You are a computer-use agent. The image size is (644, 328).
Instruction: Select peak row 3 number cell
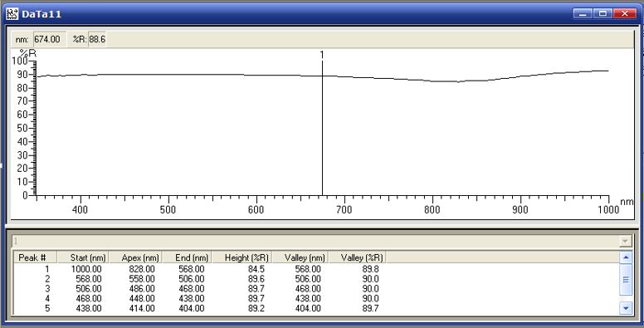[x=47, y=289]
